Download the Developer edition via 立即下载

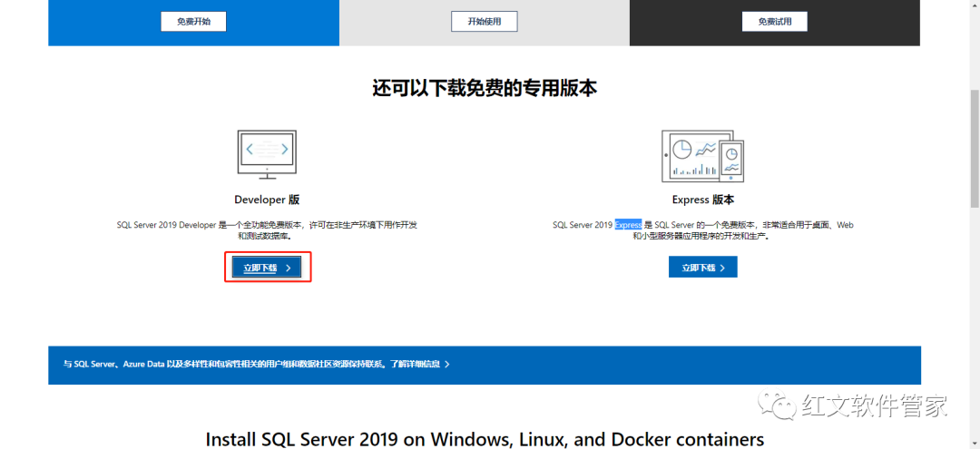pos(267,268)
